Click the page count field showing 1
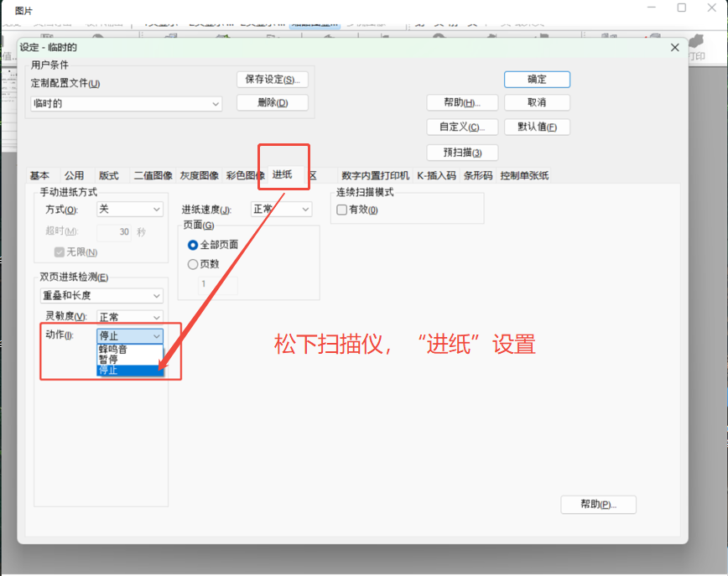The width and height of the screenshot is (728, 576). [218, 284]
